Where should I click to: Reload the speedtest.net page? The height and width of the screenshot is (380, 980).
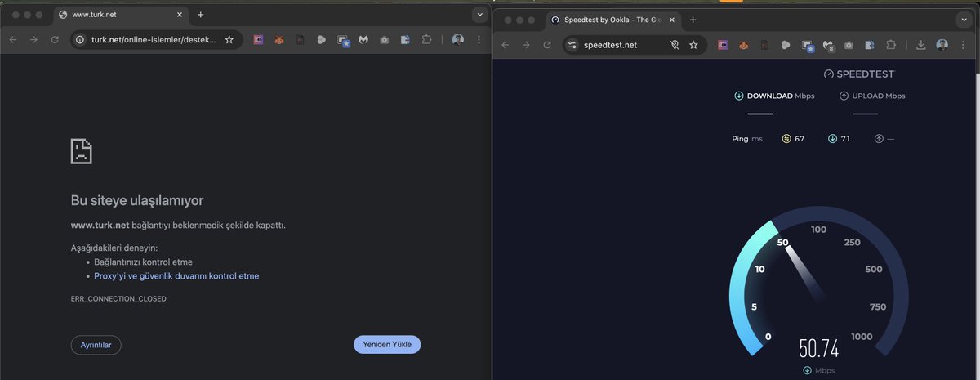[547, 45]
